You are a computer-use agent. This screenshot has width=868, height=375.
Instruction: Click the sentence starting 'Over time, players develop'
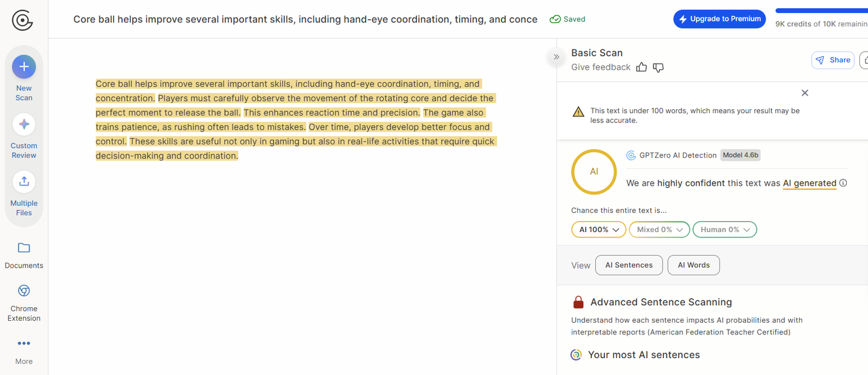(294, 134)
